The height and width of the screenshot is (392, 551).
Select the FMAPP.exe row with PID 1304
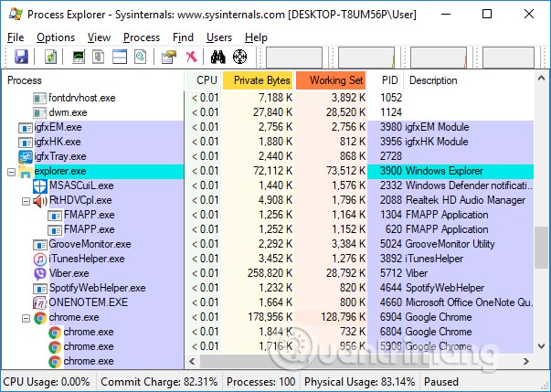[x=268, y=215]
